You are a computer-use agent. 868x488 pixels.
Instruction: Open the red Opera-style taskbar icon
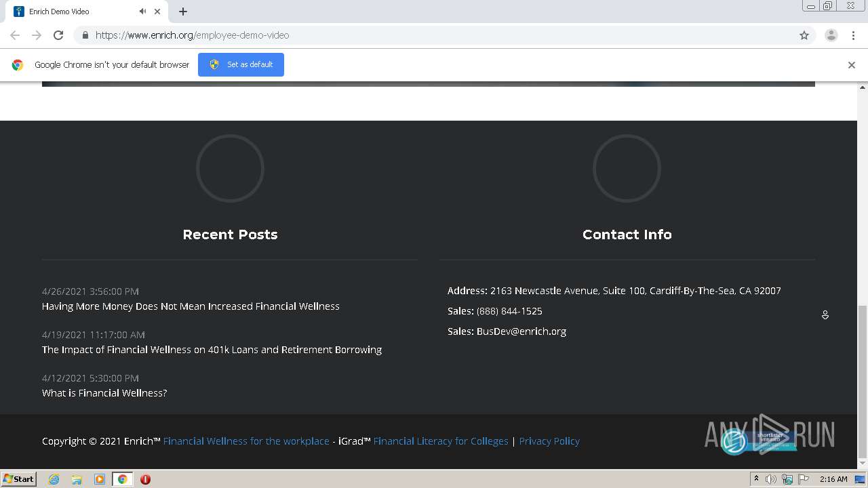tap(145, 479)
